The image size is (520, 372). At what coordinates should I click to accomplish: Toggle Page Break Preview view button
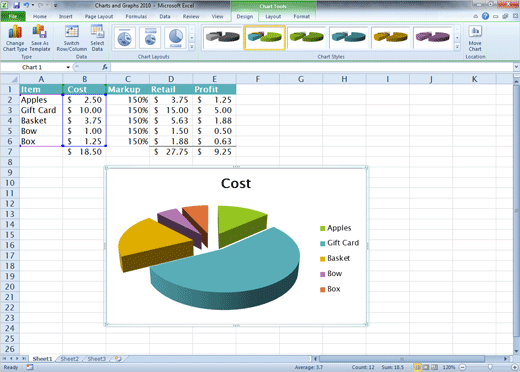[x=434, y=367]
